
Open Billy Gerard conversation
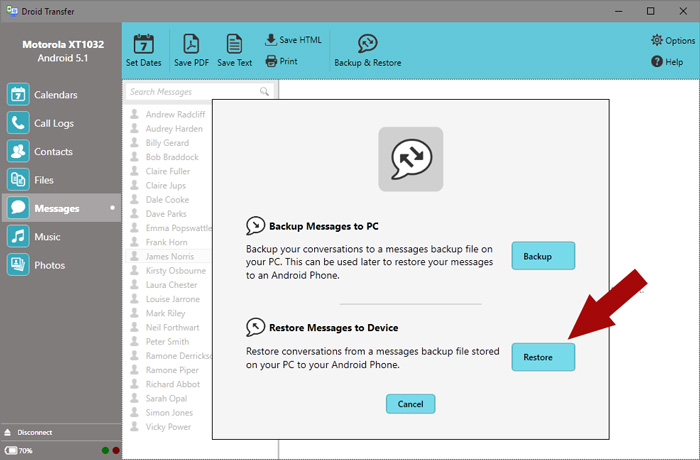click(168, 143)
